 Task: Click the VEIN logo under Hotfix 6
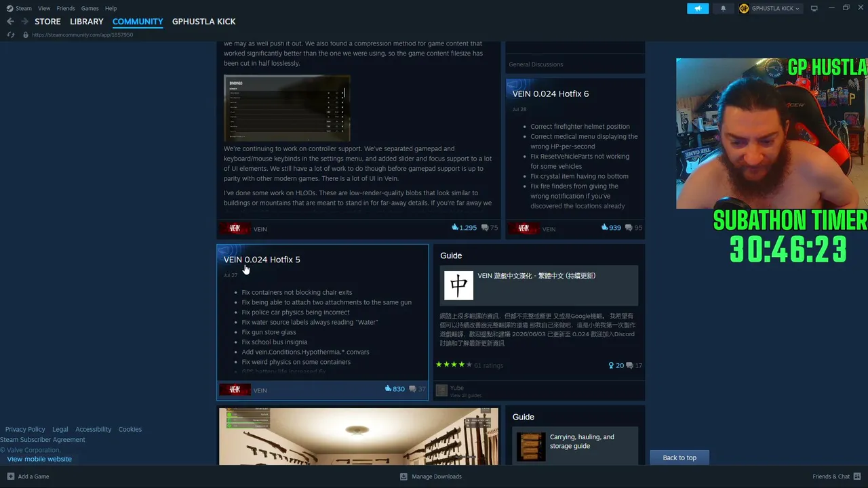524,228
